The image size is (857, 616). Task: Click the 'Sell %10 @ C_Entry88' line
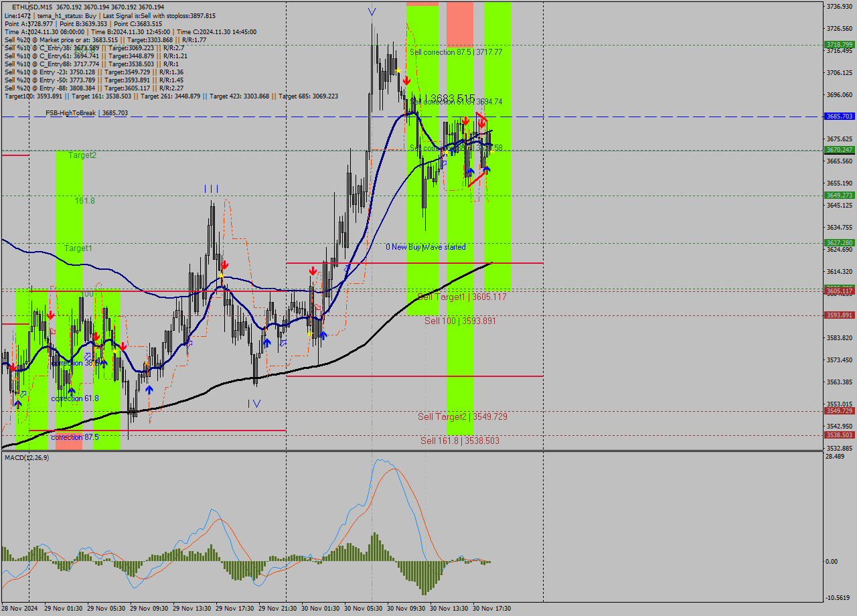click(91, 64)
